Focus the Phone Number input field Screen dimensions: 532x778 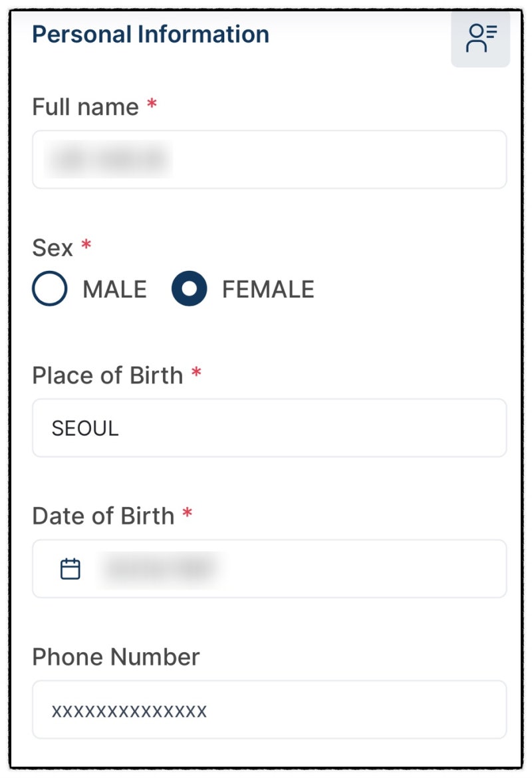point(269,709)
